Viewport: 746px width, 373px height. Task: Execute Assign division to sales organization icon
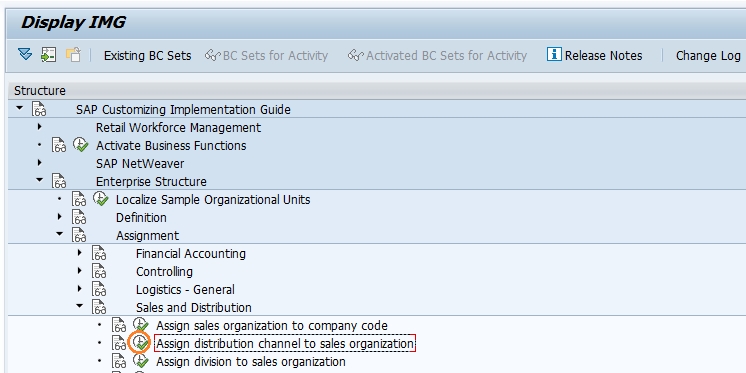pos(141,361)
